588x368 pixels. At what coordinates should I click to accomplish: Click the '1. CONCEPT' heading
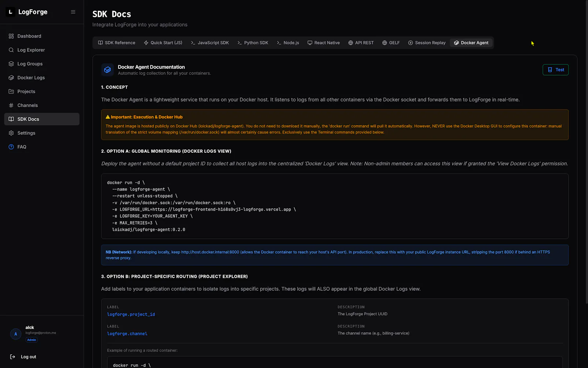114,87
